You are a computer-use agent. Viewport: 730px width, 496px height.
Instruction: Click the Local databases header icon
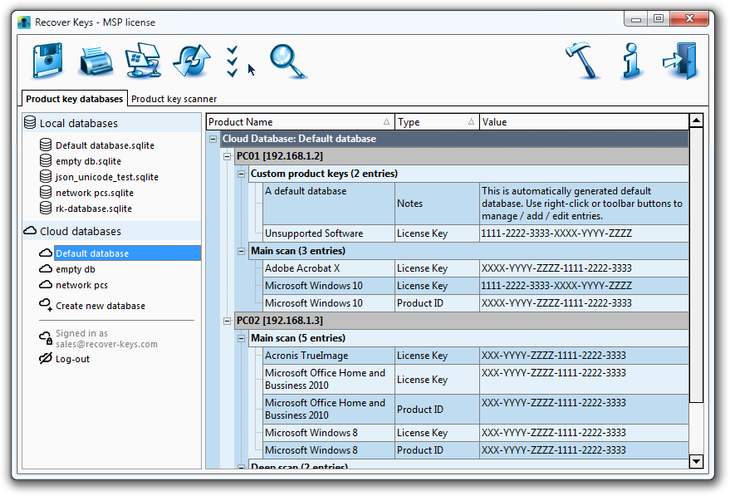pos(30,122)
